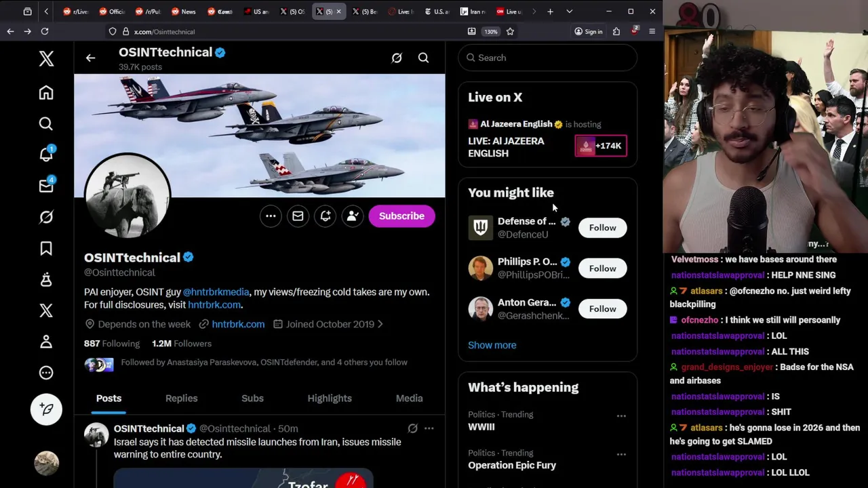This screenshot has height=488, width=868.
Task: Open browser extensions puzzle icon
Action: pos(616,31)
